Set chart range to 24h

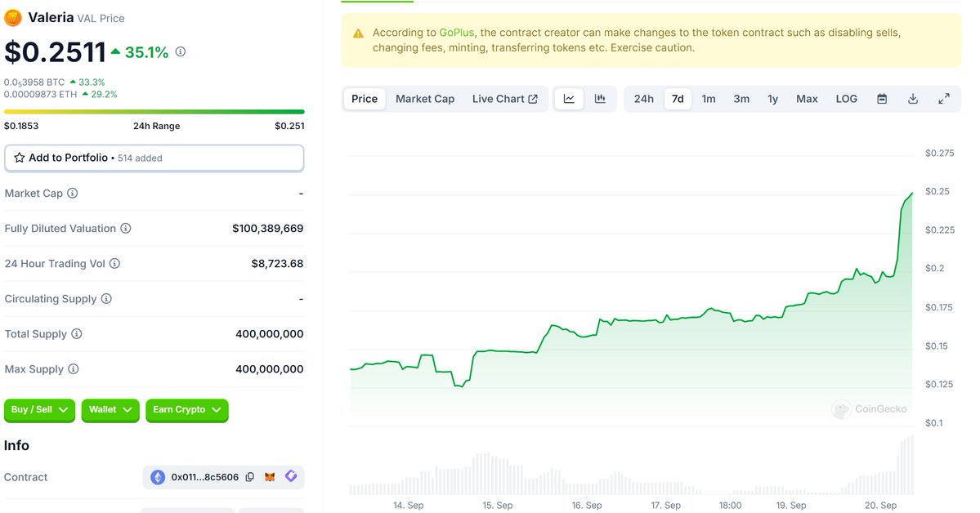pos(644,99)
